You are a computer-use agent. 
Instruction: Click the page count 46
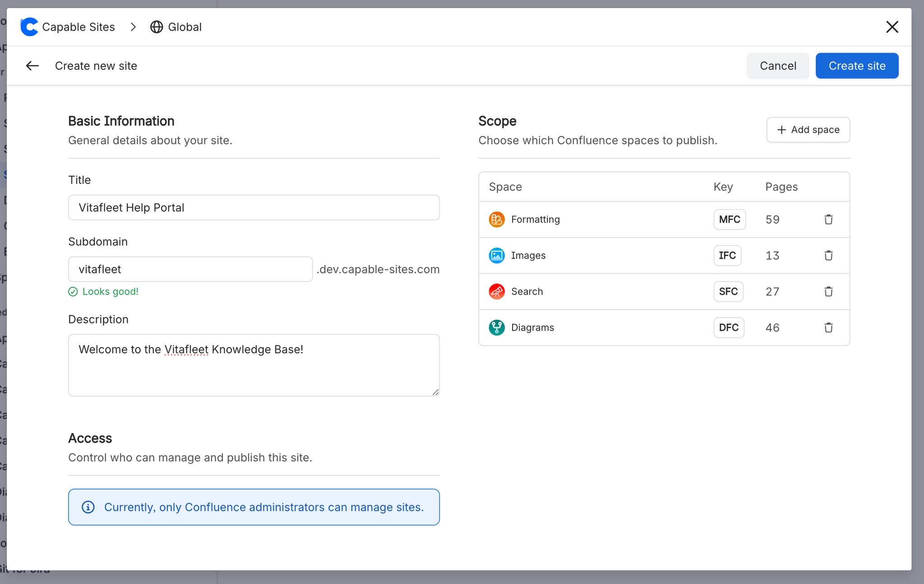[x=772, y=328]
